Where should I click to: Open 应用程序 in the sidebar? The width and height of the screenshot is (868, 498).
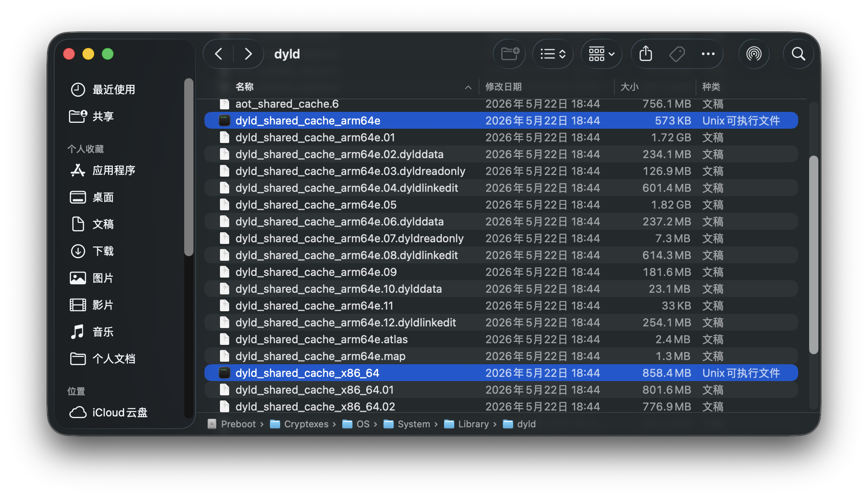click(x=103, y=170)
